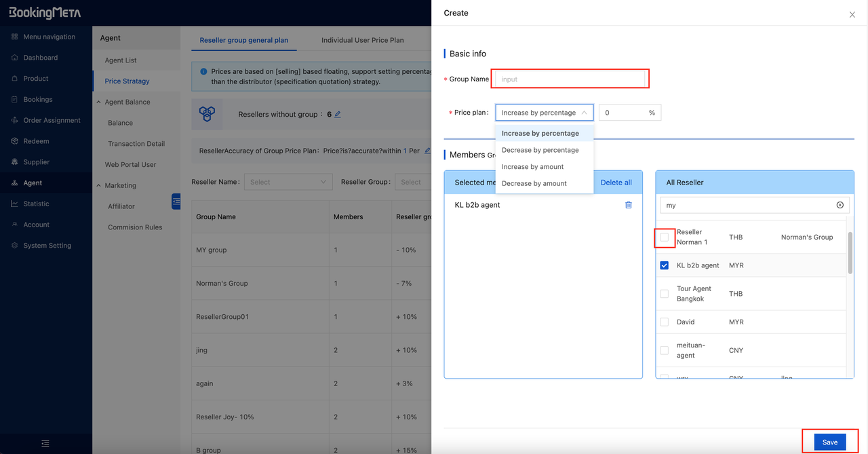The width and height of the screenshot is (868, 454).
Task: Delete KL b2b agent with trash icon
Action: [x=629, y=205]
